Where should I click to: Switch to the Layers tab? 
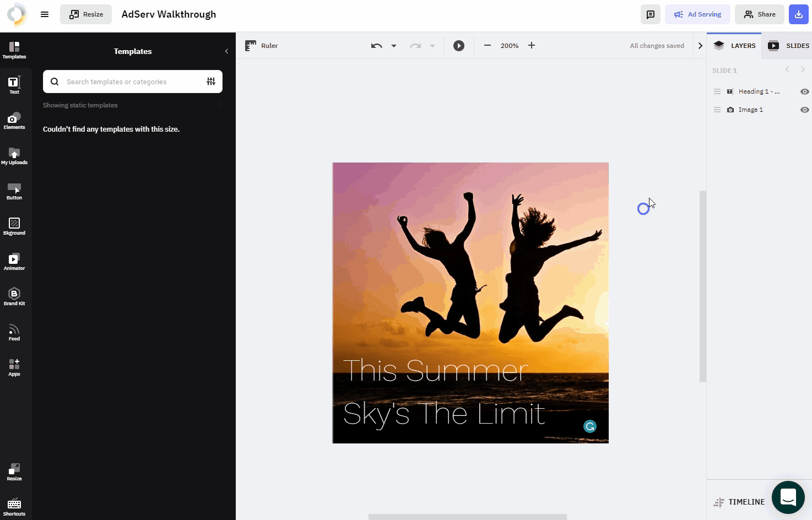pos(734,46)
